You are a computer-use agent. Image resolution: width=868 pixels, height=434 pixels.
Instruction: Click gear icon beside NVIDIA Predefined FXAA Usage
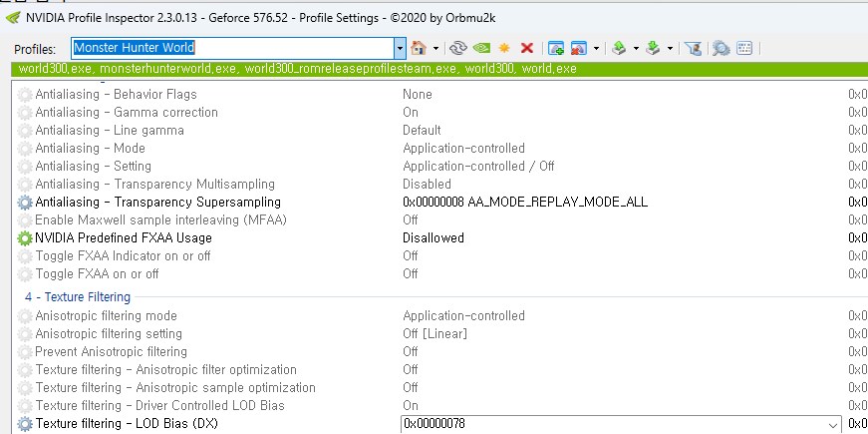(x=25, y=238)
